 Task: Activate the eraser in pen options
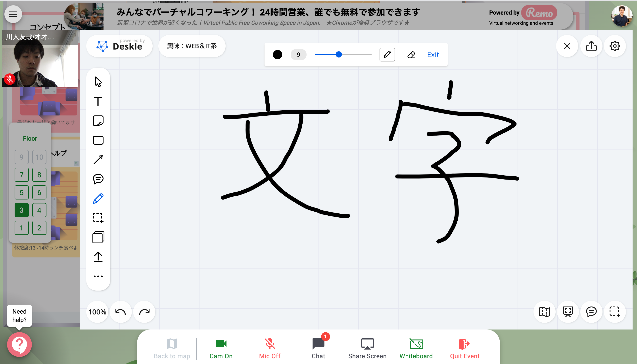tap(411, 54)
